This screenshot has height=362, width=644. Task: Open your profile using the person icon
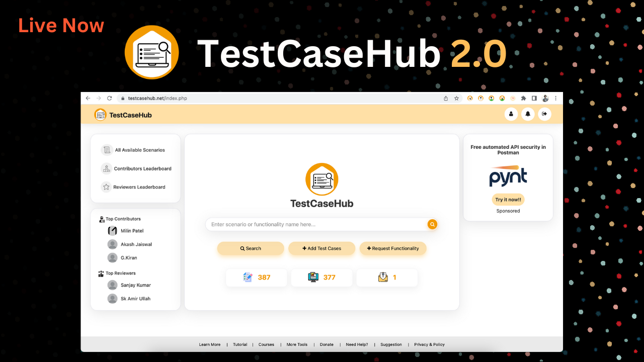[511, 114]
